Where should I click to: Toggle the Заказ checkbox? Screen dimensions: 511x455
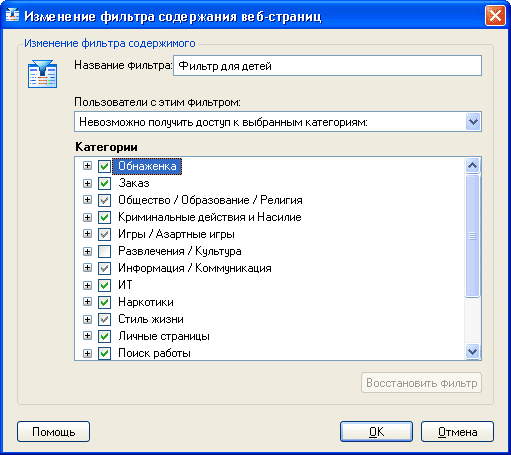104,183
